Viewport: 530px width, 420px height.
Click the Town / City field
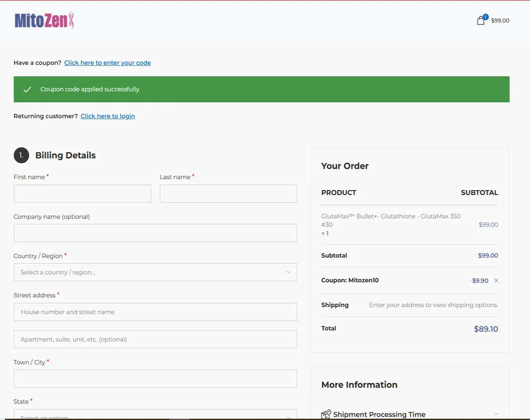[x=155, y=378]
